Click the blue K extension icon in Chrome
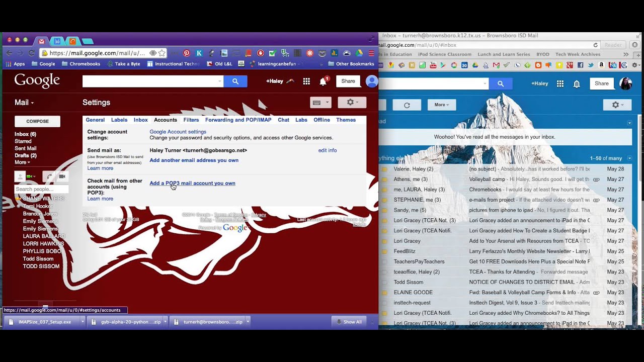644x362 pixels. pyautogui.click(x=199, y=53)
